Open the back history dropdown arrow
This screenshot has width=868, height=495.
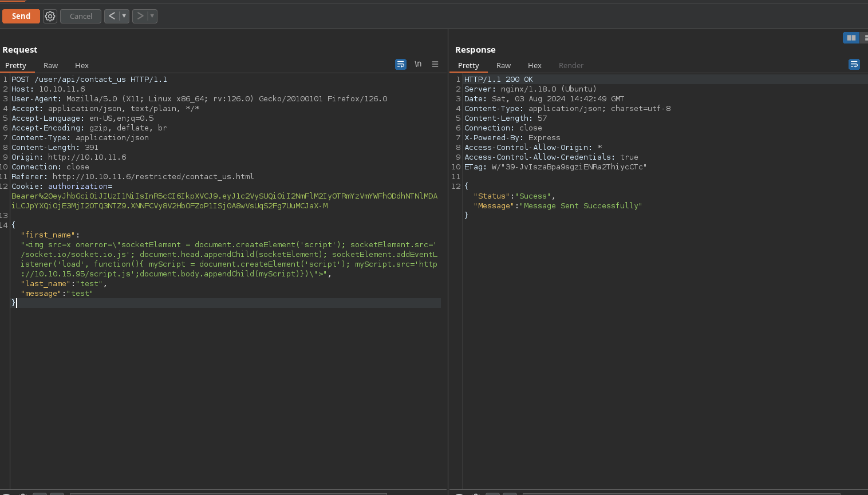(x=124, y=16)
